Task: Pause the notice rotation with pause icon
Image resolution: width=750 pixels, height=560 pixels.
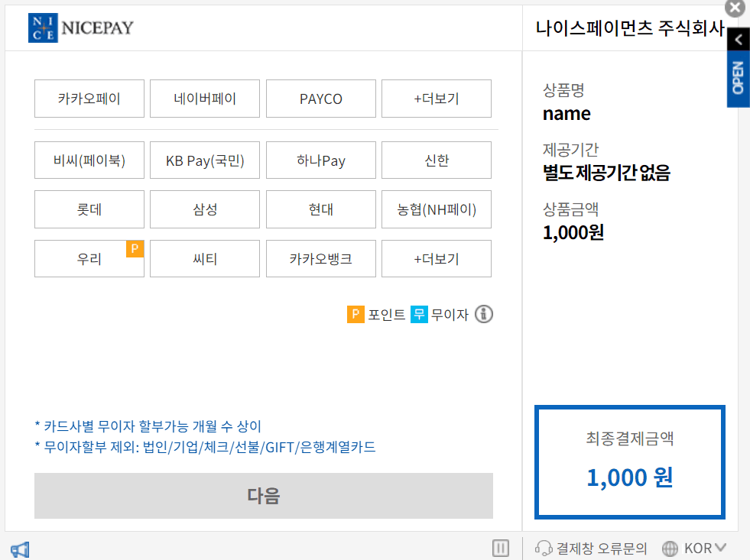Action: coord(501,548)
